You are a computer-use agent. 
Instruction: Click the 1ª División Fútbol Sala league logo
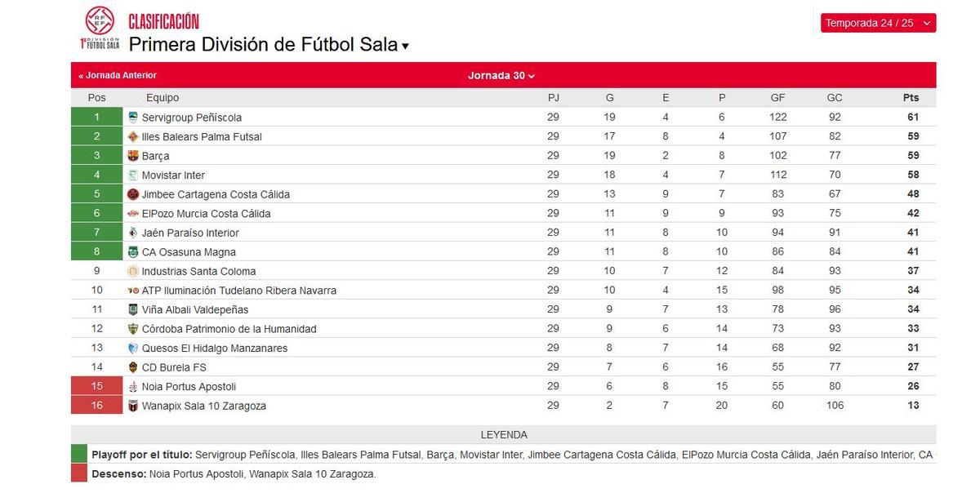pos(100,24)
